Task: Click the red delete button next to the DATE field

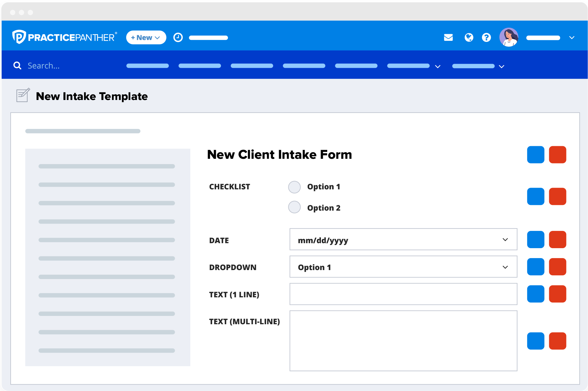Action: 558,239
